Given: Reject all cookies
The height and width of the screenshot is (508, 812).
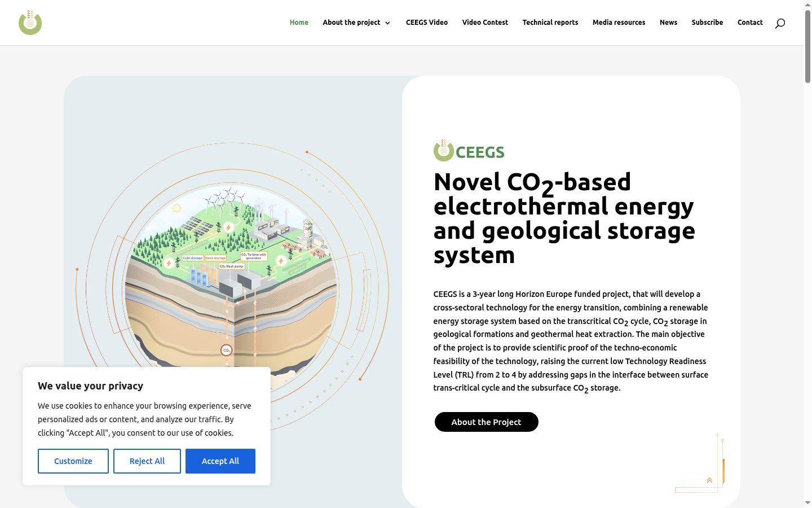Looking at the screenshot, I should point(147,461).
